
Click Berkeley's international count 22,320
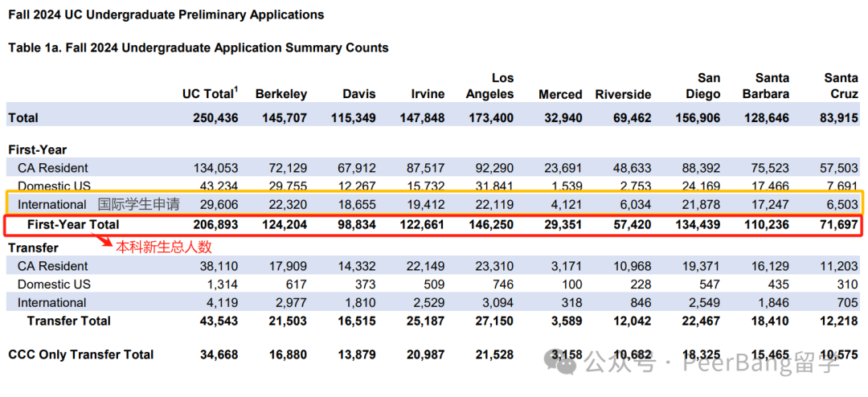tap(285, 205)
